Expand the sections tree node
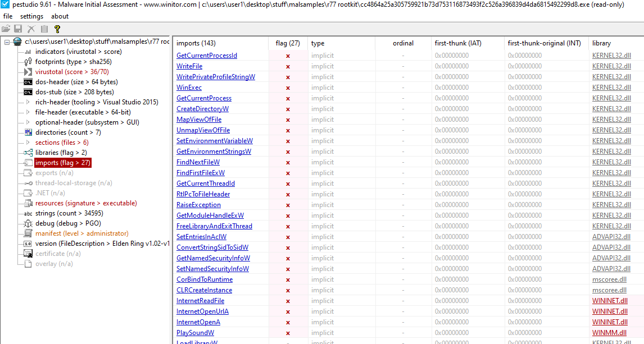 pyautogui.click(x=28, y=143)
